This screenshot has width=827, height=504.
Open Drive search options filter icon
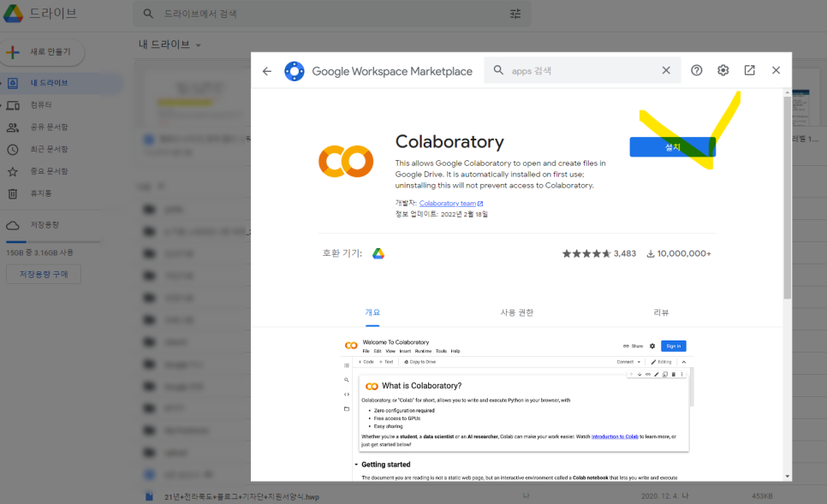tap(515, 14)
